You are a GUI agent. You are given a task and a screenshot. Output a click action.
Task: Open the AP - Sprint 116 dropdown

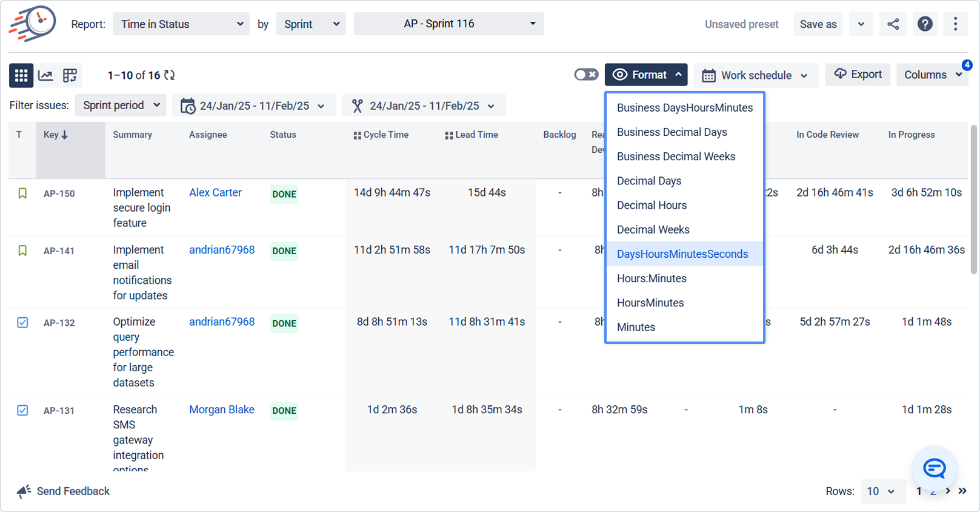[448, 24]
